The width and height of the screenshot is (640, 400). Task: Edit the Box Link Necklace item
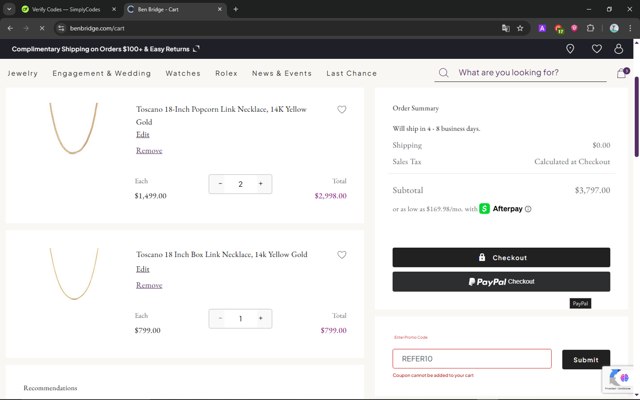(143, 269)
